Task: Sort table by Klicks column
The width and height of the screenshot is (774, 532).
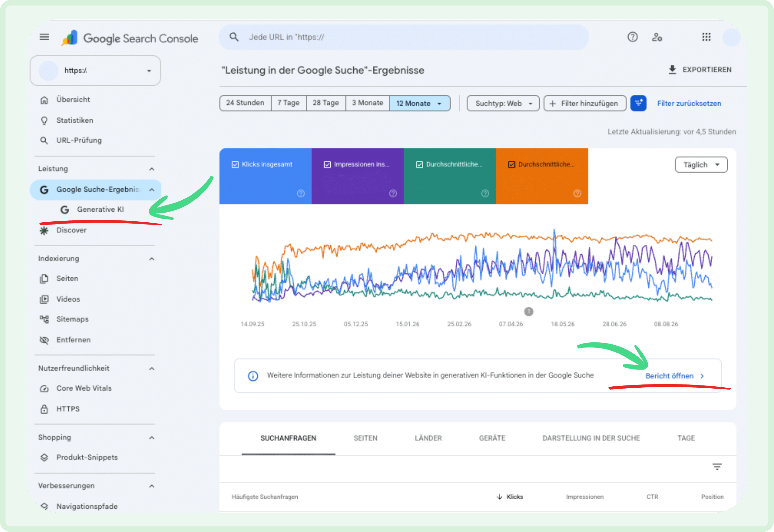Action: 510,497
